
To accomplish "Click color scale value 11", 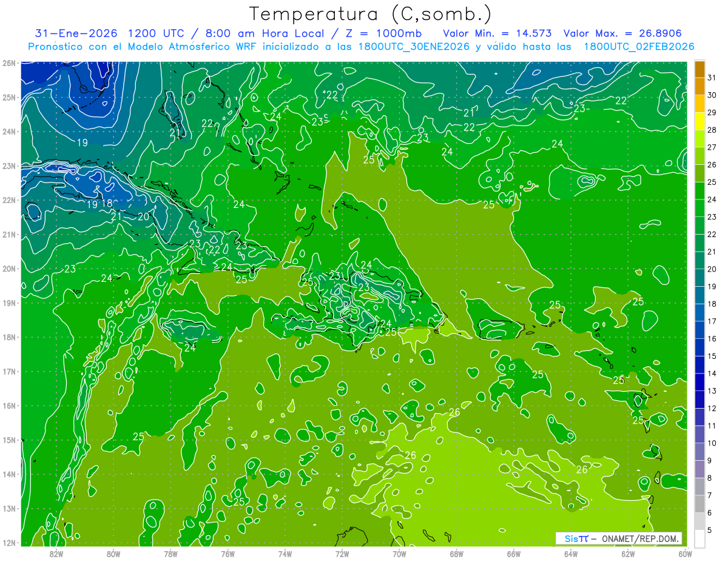I will (x=712, y=426).
